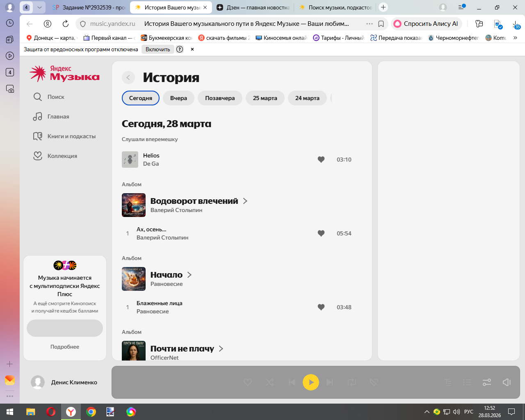Go to Главная in the Music sidebar

tap(51, 116)
